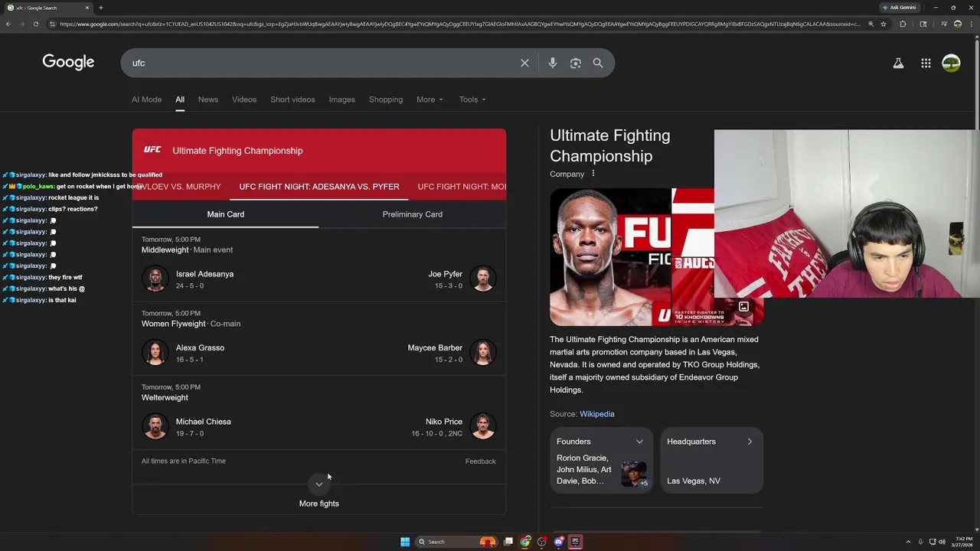This screenshot has width=980, height=551.
Task: Open Michael Chiesa's fighter entry
Action: point(187,427)
